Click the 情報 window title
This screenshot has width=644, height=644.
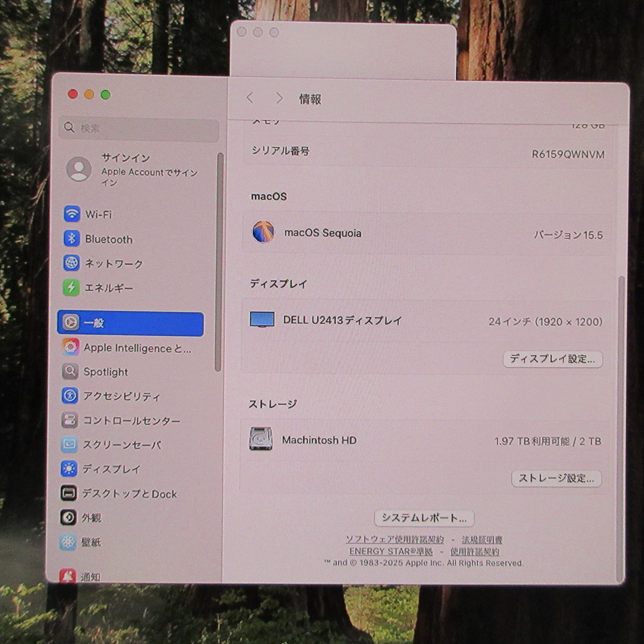click(310, 99)
